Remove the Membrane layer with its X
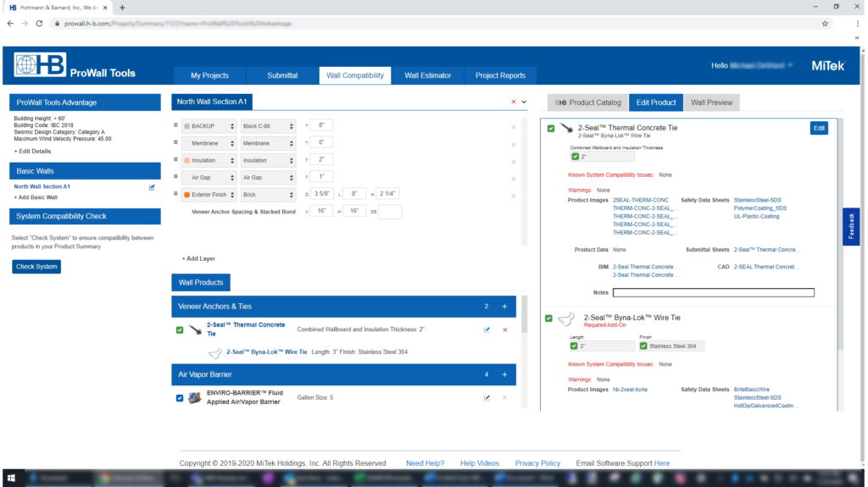This screenshot has height=487, width=868. 513,145
